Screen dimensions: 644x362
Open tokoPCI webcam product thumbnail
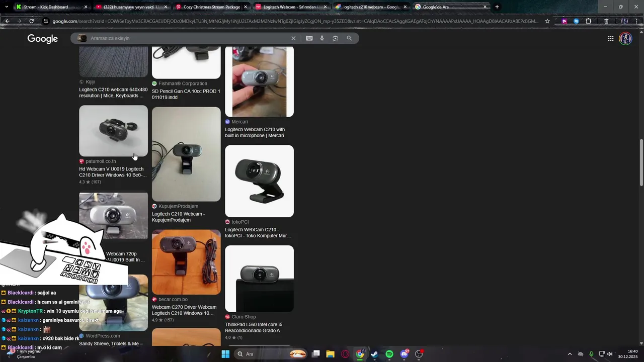pyautogui.click(x=259, y=181)
